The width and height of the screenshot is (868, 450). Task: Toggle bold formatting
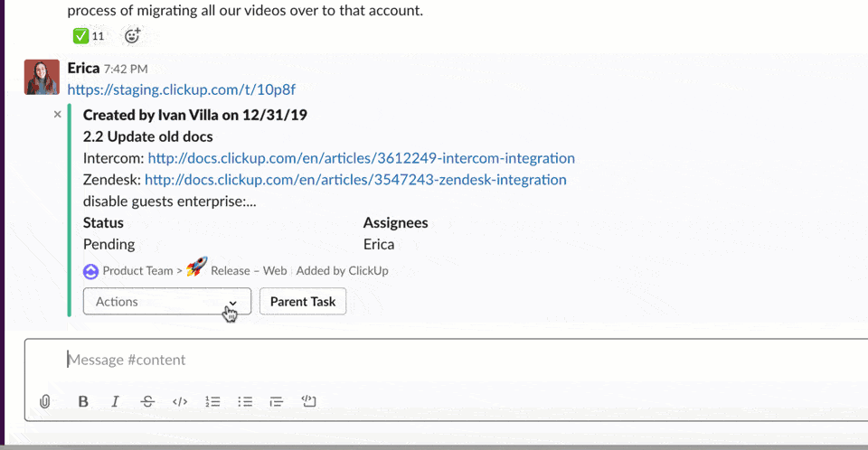[x=83, y=401]
